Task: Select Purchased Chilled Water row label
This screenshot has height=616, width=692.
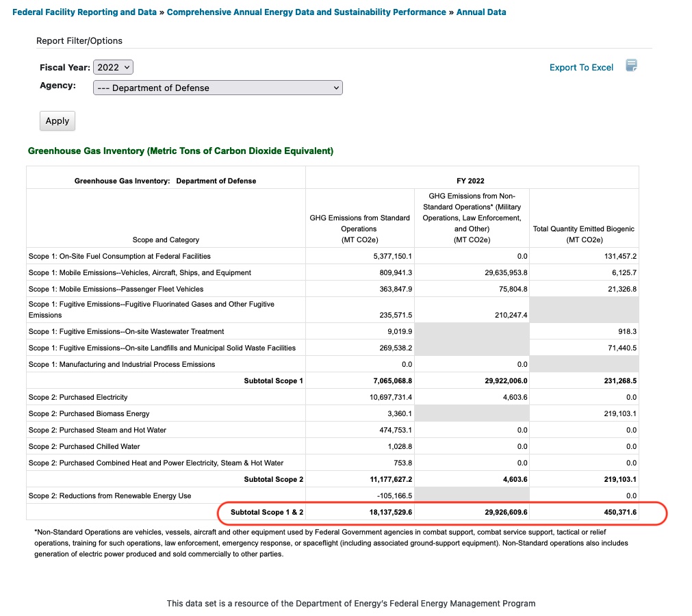Action: (x=84, y=446)
